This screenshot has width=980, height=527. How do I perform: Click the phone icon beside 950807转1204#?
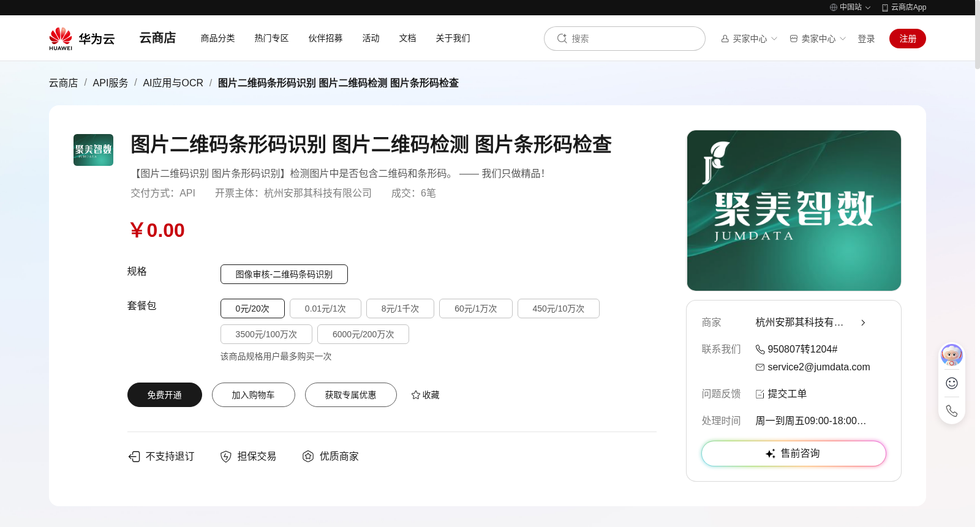760,349
